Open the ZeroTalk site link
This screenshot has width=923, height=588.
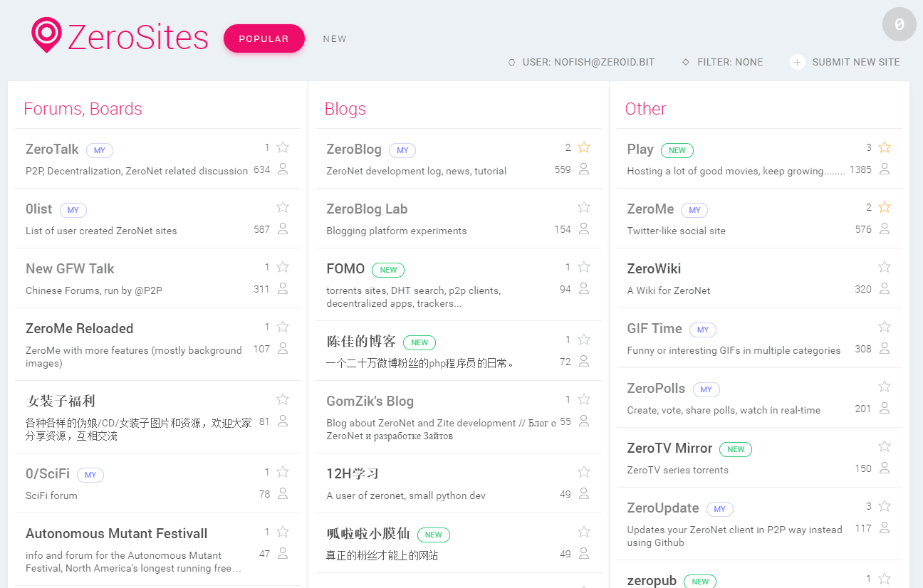52,149
